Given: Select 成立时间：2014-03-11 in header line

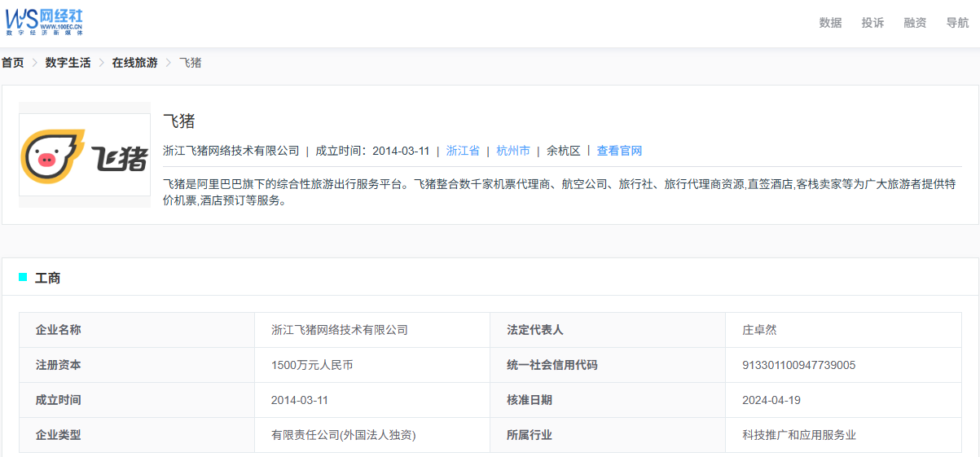Looking at the screenshot, I should (372, 151).
